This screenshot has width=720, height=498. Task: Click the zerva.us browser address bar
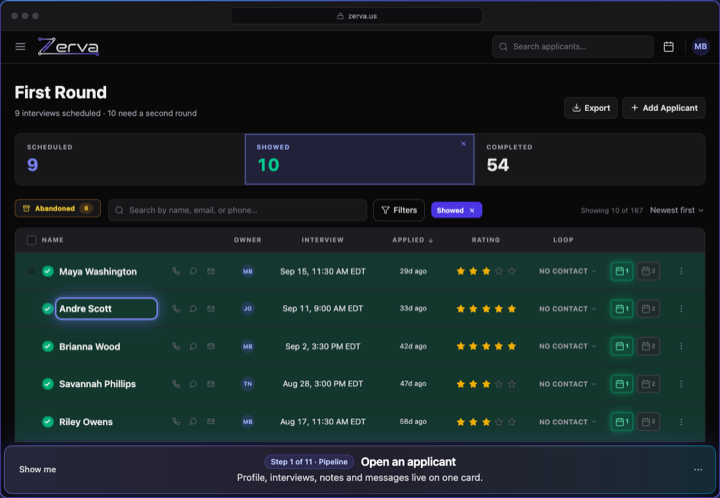pos(356,16)
